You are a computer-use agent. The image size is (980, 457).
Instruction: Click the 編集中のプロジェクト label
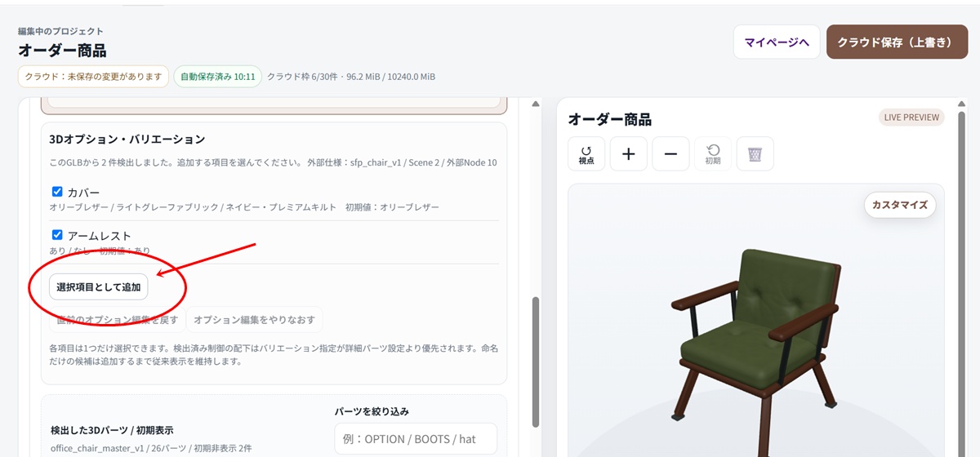[x=60, y=31]
